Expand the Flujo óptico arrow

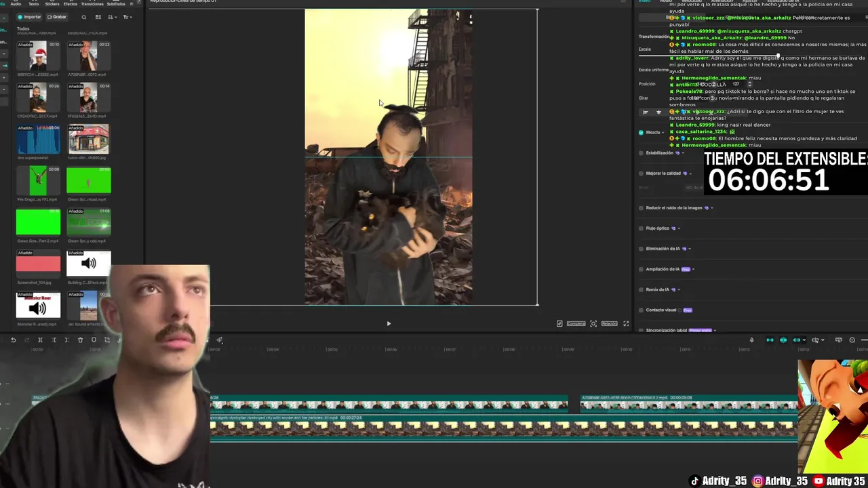[679, 228]
